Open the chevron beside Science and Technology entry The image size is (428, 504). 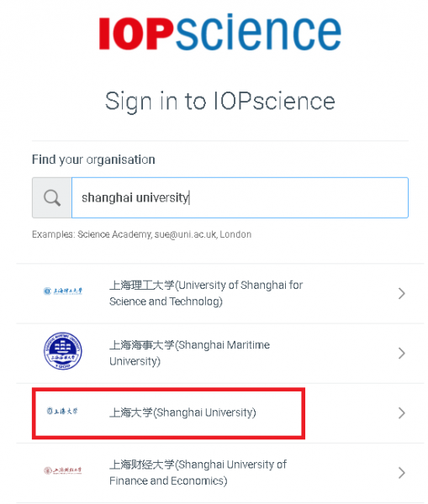[401, 293]
